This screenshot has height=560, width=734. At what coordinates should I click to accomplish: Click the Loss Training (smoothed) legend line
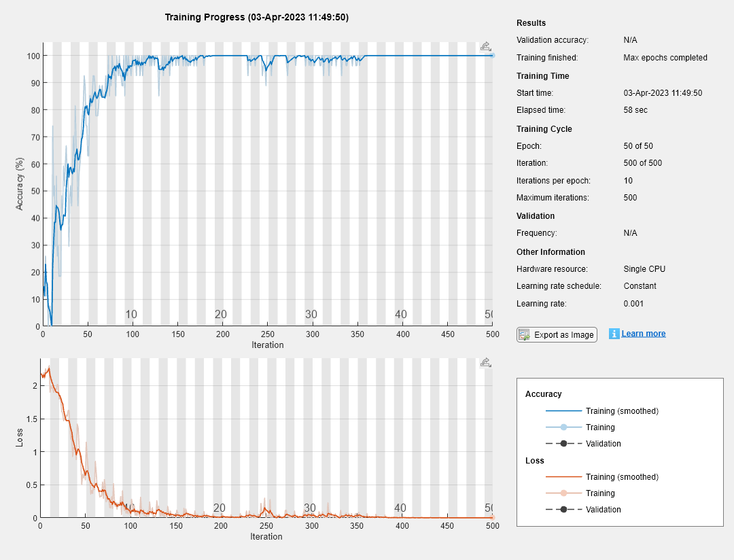[563, 476]
